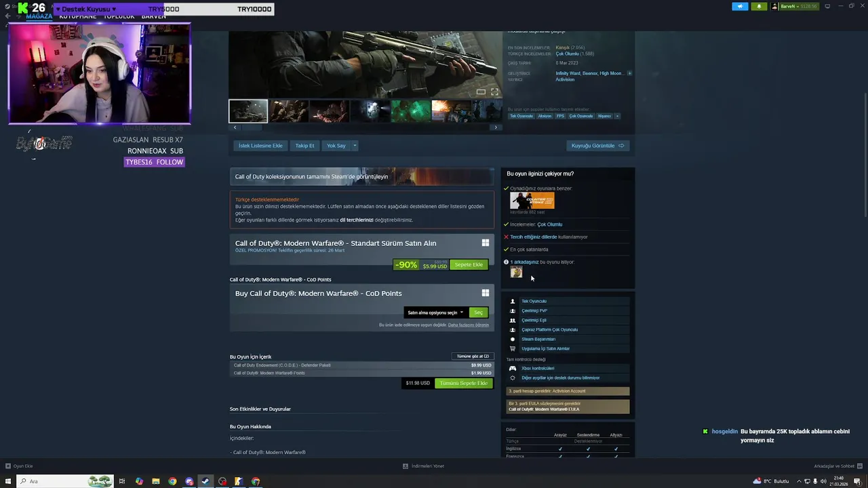Click the left arrow of thumbnail strip
The image size is (868, 488).
coord(235,127)
